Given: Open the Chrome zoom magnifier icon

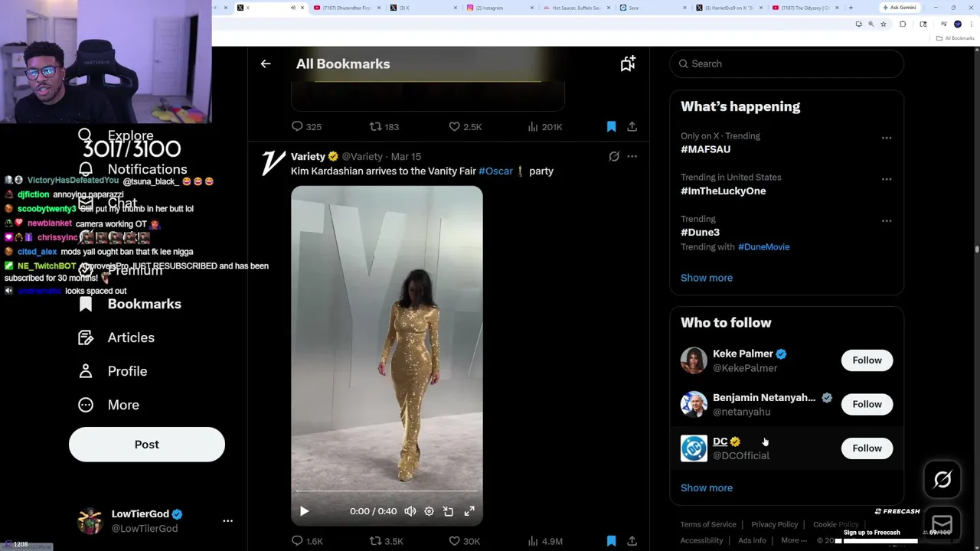Looking at the screenshot, I should click(x=871, y=24).
